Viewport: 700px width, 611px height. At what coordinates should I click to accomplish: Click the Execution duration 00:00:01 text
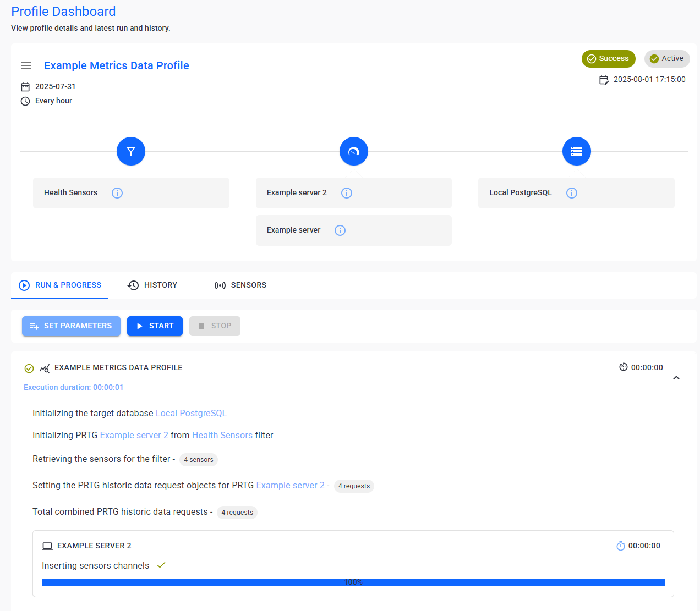(74, 388)
